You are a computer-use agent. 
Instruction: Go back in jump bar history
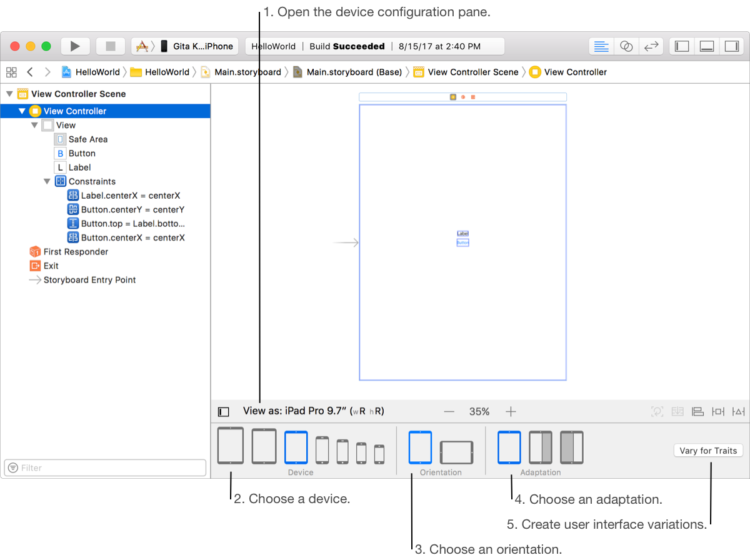point(29,72)
